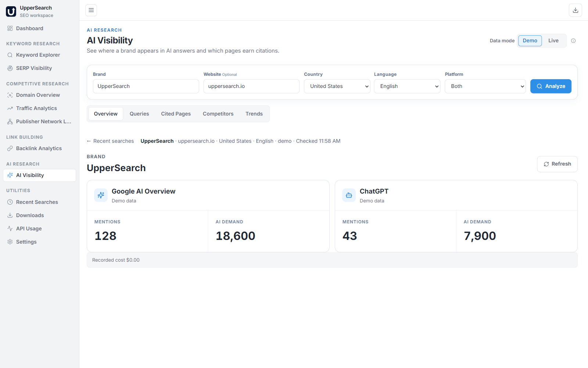Go back to Recent searches link

click(x=110, y=141)
